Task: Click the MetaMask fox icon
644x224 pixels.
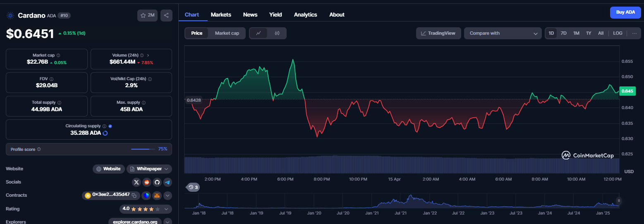Action: (157, 195)
